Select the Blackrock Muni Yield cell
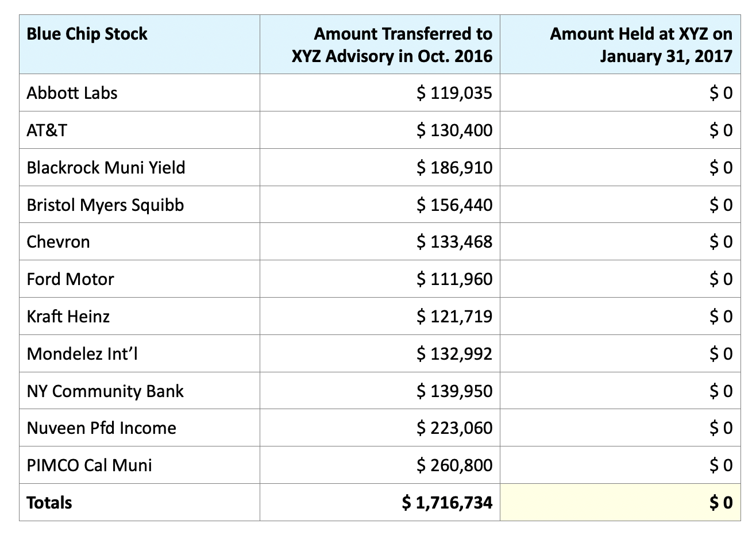 [106, 168]
